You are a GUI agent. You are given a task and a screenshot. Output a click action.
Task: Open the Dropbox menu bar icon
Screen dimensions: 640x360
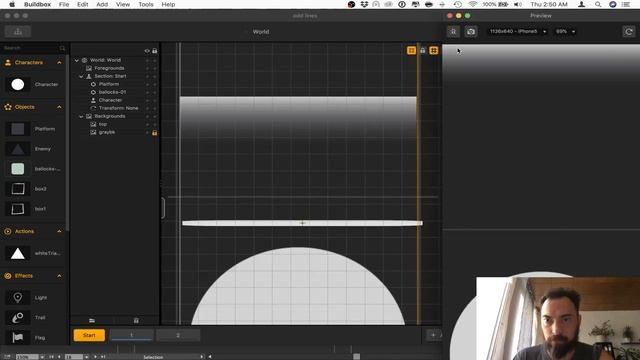(364, 4)
